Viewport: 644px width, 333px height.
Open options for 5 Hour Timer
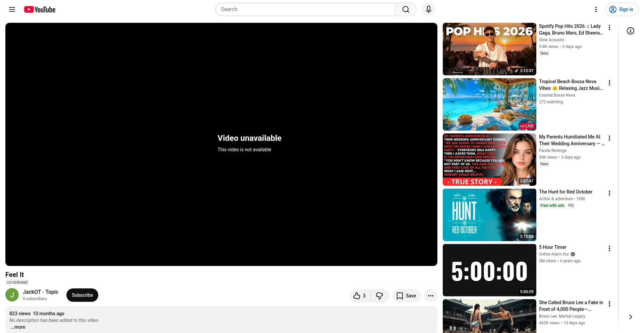(609, 248)
